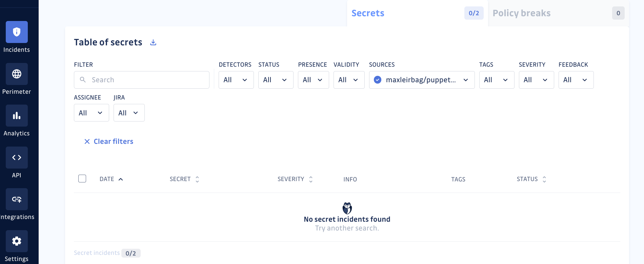Expand the Severity filter dropdown
The image size is (644, 264).
pos(537,80)
